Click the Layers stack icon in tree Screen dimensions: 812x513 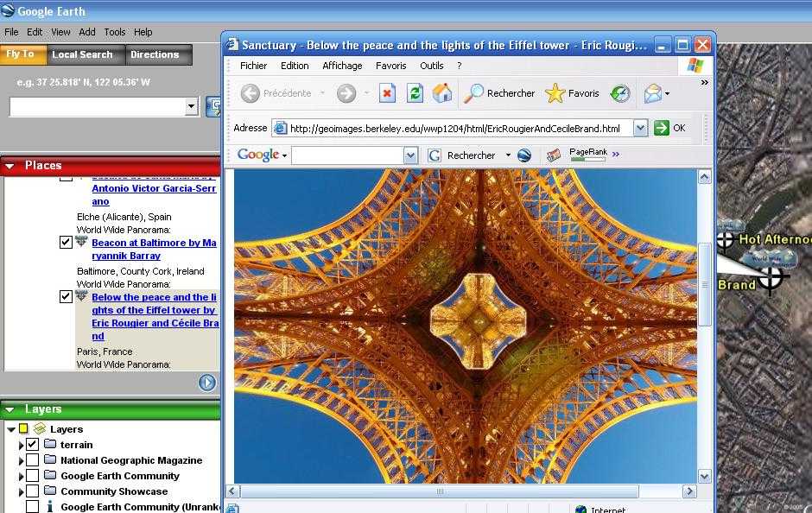pos(40,428)
